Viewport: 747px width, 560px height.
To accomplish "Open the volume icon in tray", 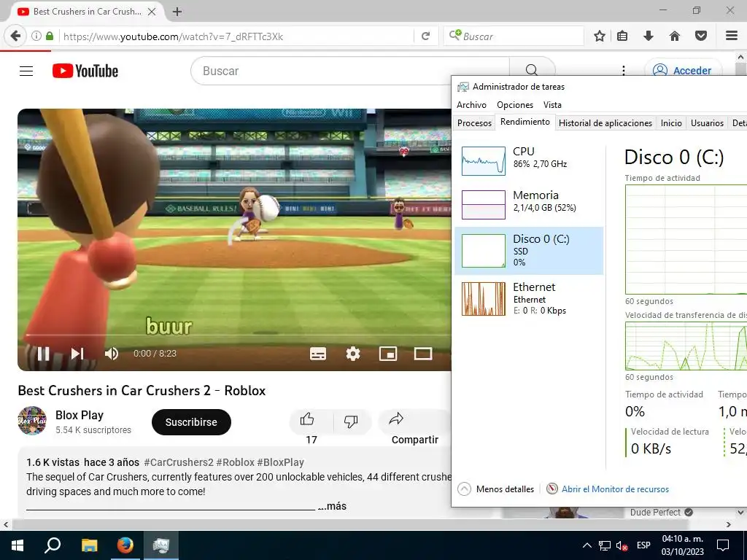I will point(622,545).
